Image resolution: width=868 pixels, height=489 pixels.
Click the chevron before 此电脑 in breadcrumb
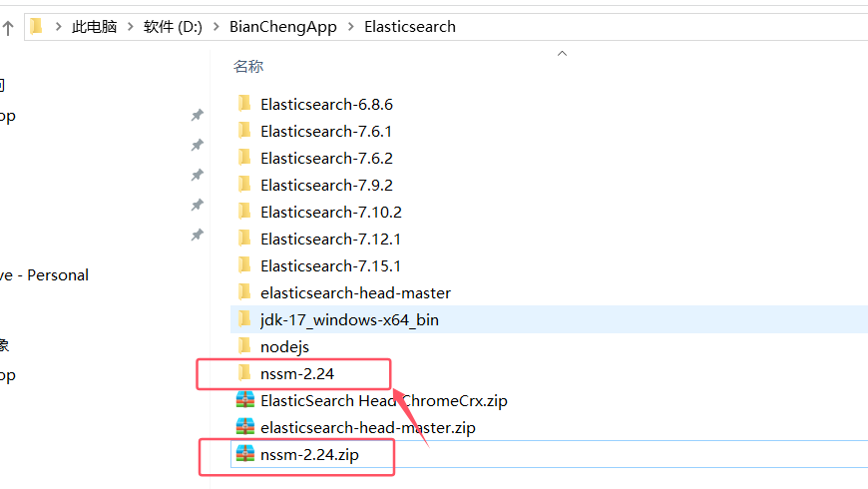click(58, 27)
